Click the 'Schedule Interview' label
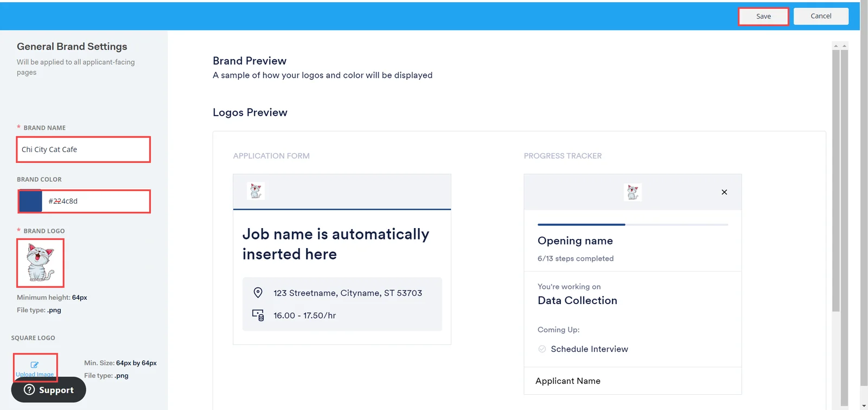This screenshot has height=410, width=868. (x=589, y=349)
